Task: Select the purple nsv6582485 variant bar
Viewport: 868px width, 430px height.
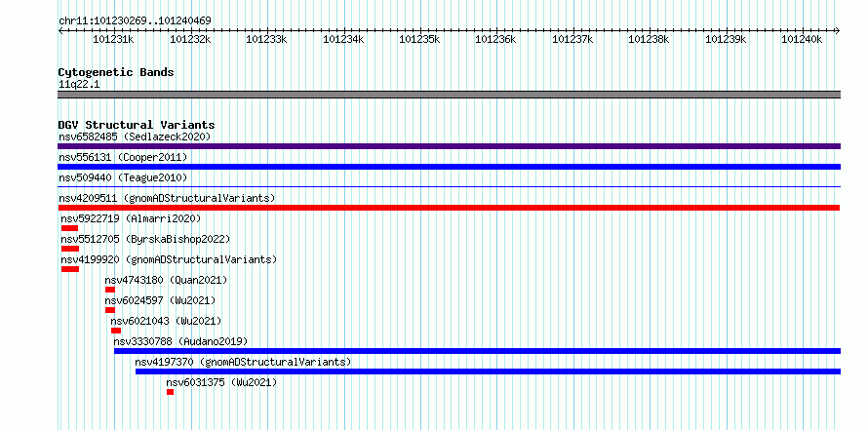Action: 449,146
